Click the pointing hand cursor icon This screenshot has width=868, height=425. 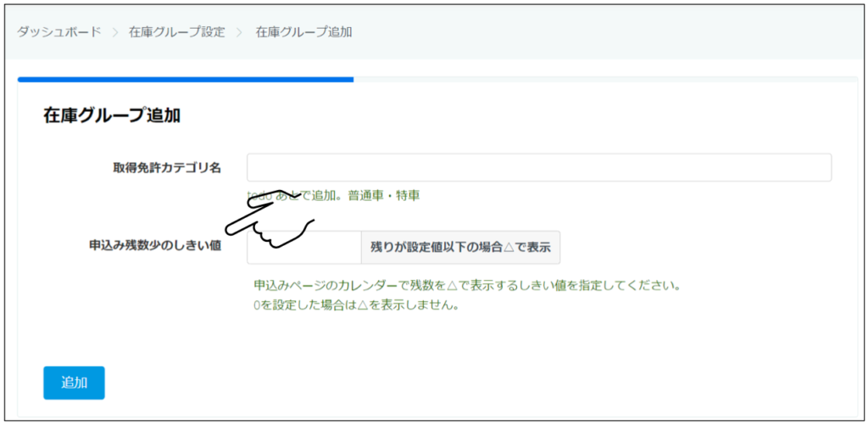[269, 221]
